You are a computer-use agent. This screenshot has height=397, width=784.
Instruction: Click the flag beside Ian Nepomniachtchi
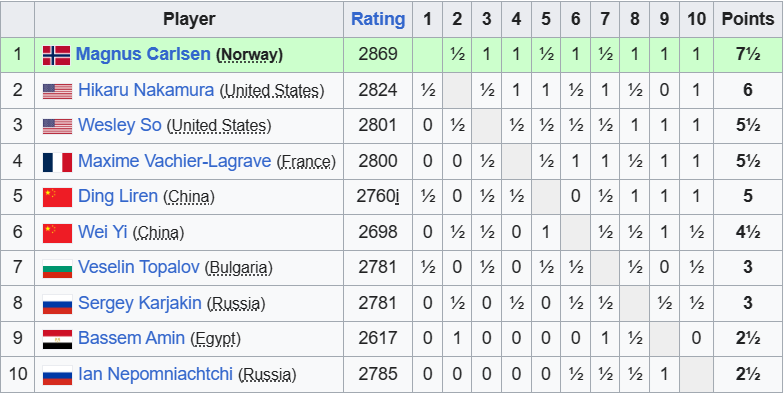coord(58,375)
